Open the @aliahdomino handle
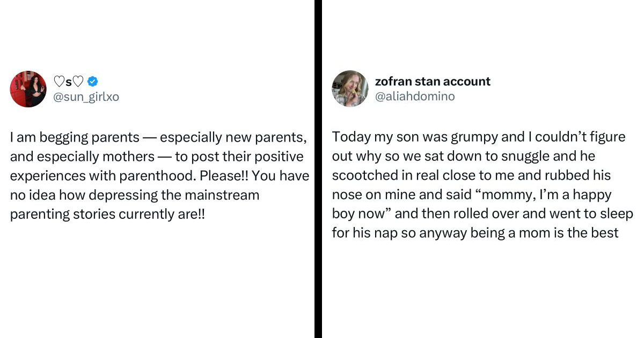644x338 pixels. coord(415,97)
